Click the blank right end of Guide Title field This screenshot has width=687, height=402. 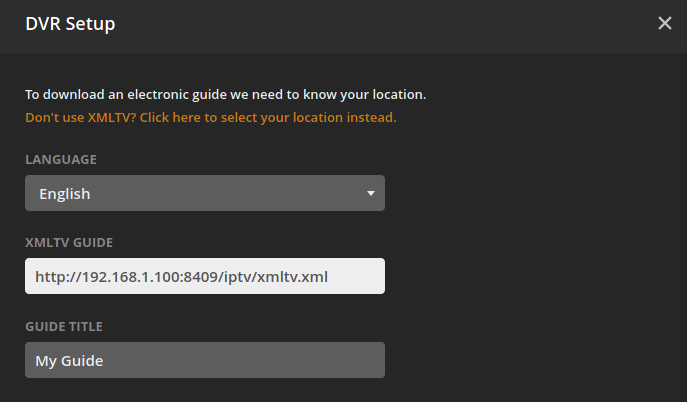tap(330, 360)
